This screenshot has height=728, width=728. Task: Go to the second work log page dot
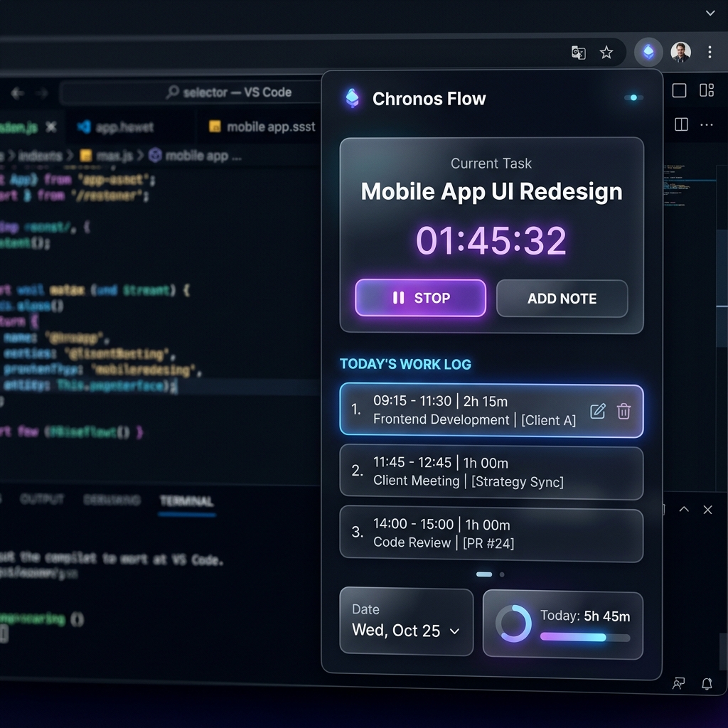click(x=502, y=574)
